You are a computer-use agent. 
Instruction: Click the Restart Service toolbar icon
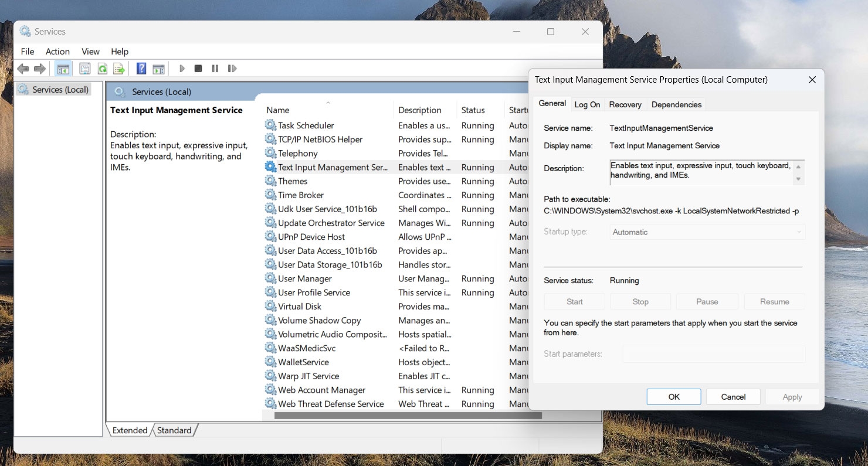coord(232,69)
